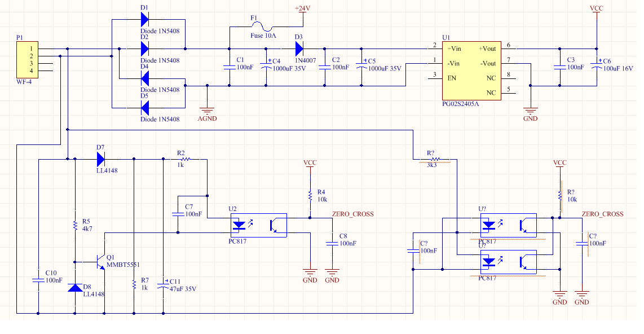
Task: Select capacitor C11 47uF 35V
Action: 163,284
